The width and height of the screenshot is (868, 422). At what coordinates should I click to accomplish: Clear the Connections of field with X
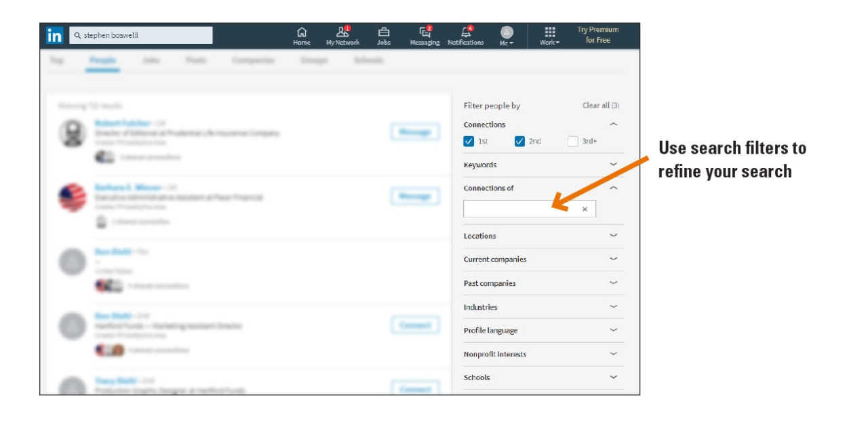[585, 209]
